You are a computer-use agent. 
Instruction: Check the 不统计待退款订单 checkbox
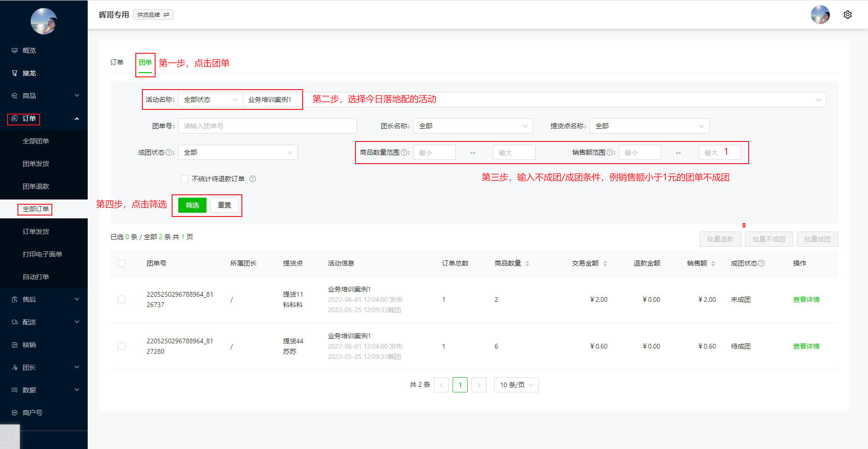184,179
